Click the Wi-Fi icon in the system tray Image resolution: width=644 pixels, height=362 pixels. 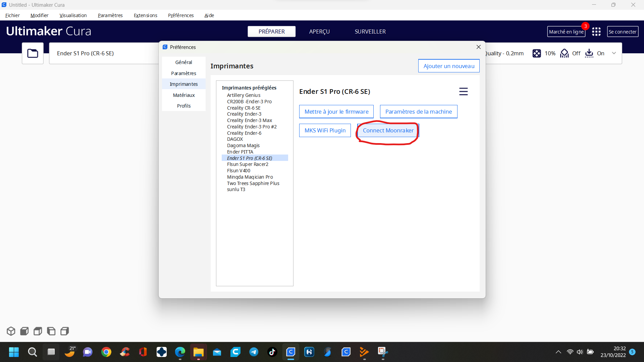[x=570, y=352]
